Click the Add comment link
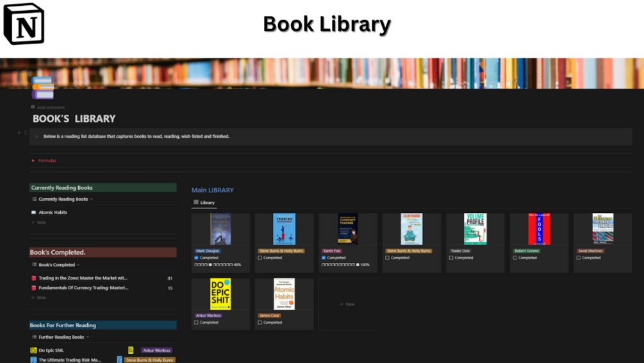 [x=47, y=107]
